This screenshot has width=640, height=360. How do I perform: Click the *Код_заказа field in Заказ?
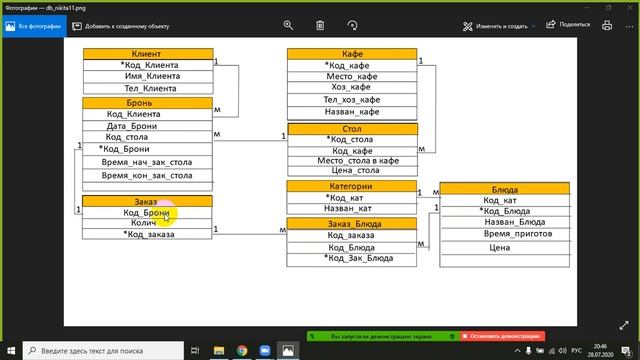coord(147,234)
